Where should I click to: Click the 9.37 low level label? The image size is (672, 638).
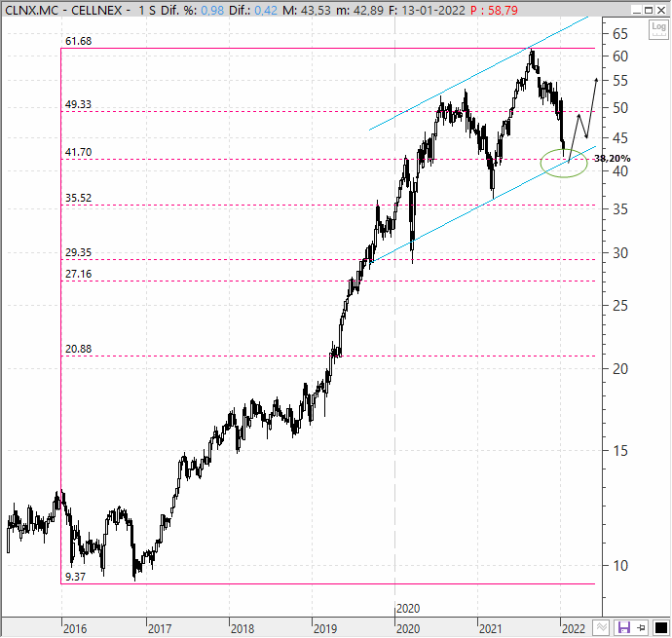tap(75, 577)
